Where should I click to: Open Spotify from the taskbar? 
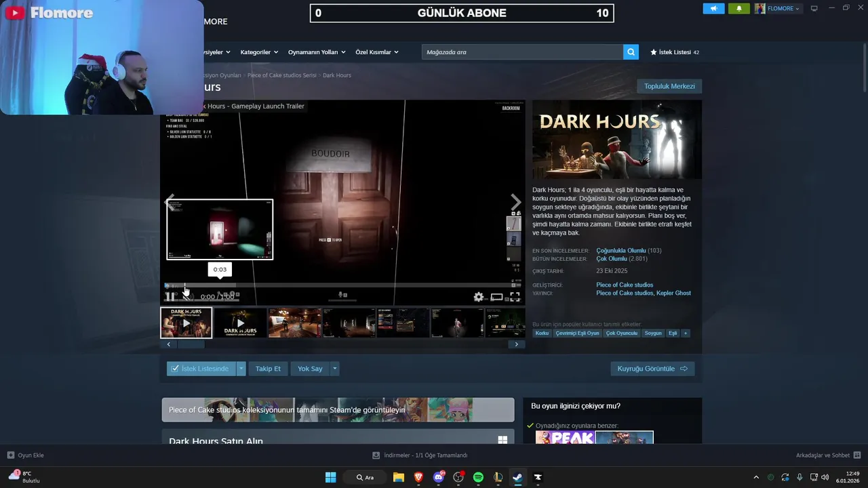pyautogui.click(x=478, y=477)
